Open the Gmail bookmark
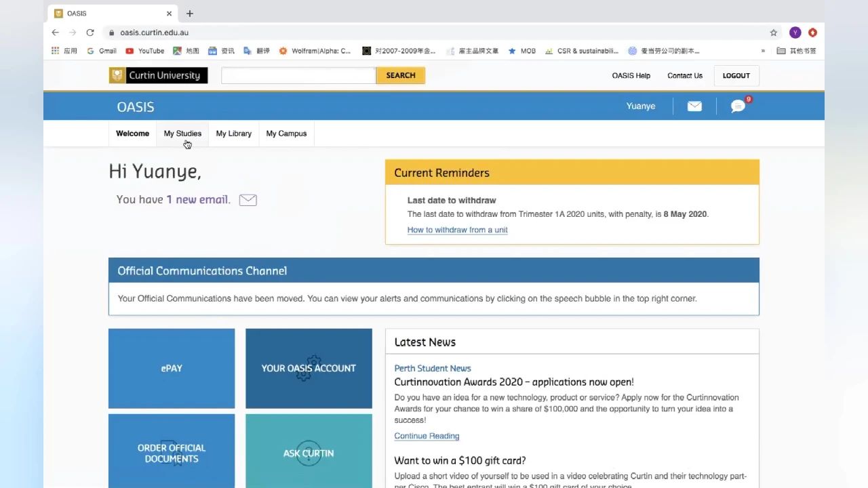The height and width of the screenshot is (488, 868). [102, 51]
